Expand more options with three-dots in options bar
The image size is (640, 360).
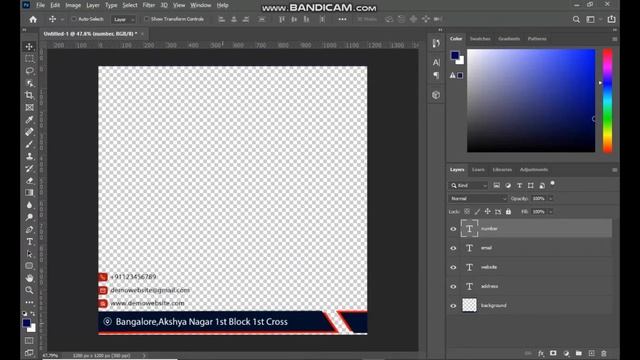pyautogui.click(x=342, y=19)
